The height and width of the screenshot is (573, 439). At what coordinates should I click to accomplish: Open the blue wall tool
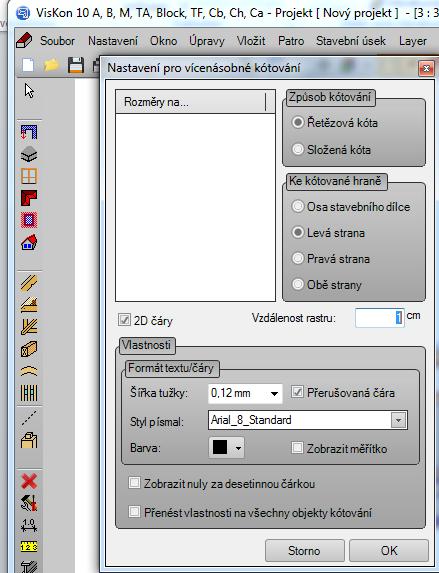point(29,132)
